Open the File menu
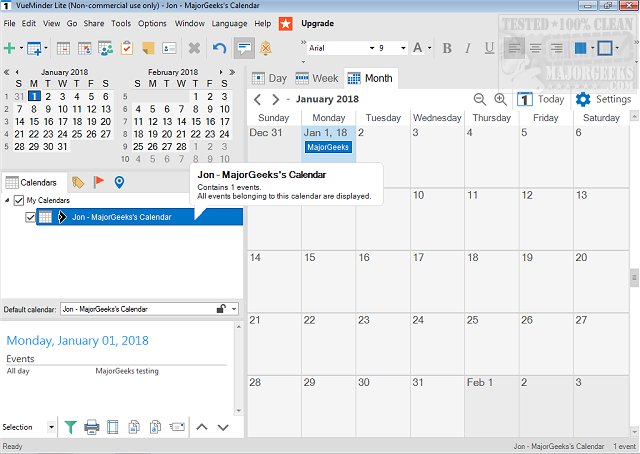This screenshot has height=454, width=640. pos(9,23)
